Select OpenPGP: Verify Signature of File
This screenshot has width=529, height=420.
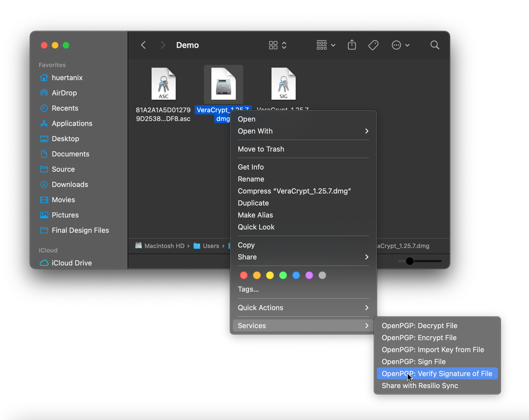click(437, 373)
